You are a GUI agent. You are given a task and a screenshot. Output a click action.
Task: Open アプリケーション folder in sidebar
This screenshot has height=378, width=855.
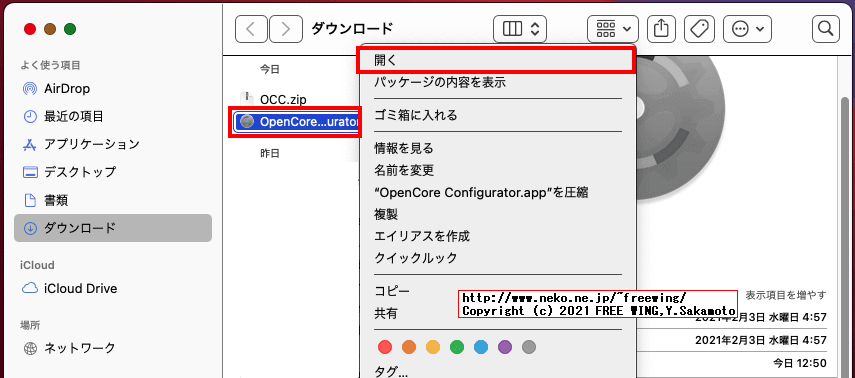click(113, 145)
